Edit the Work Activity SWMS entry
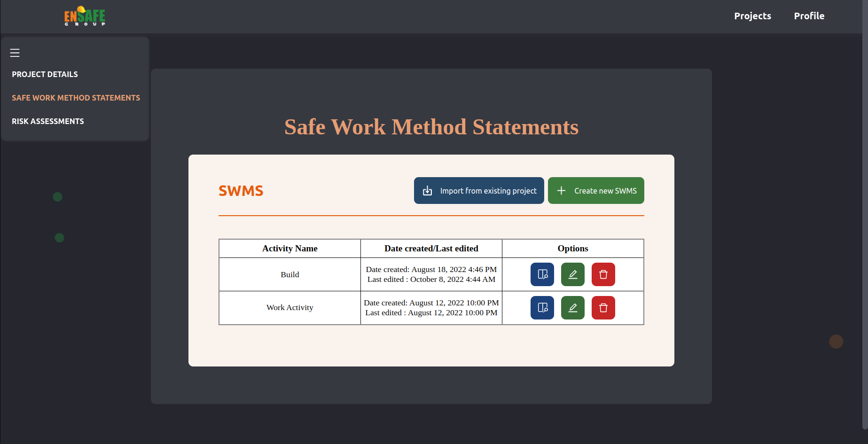 pos(573,308)
